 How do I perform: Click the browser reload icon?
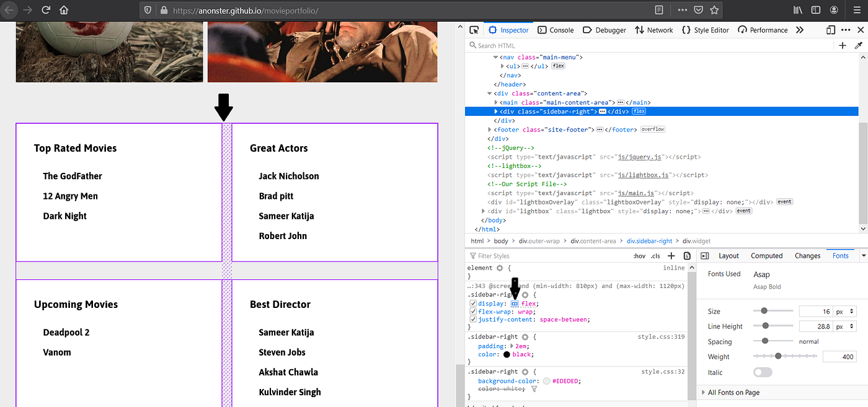(x=45, y=11)
